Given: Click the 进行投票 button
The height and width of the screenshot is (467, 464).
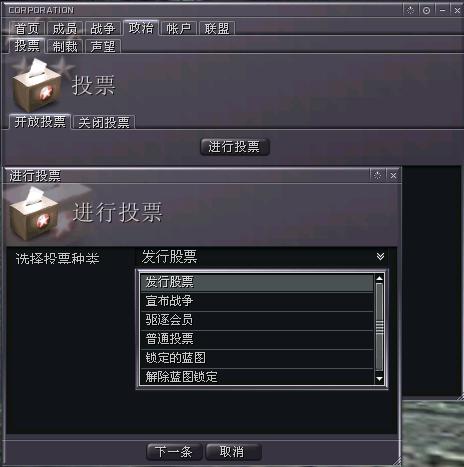Looking at the screenshot, I should pos(234,147).
